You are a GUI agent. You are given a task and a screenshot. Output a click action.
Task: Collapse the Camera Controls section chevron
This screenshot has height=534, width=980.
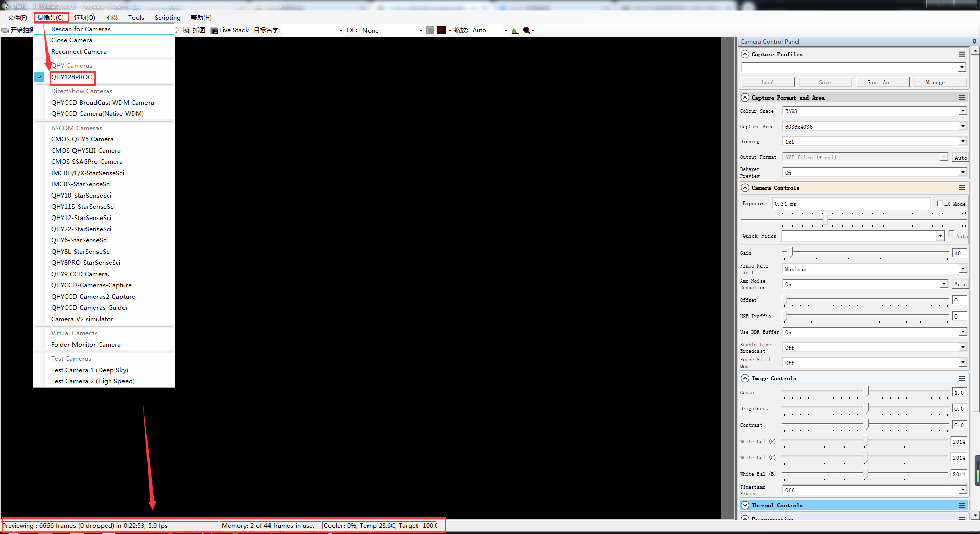point(745,188)
